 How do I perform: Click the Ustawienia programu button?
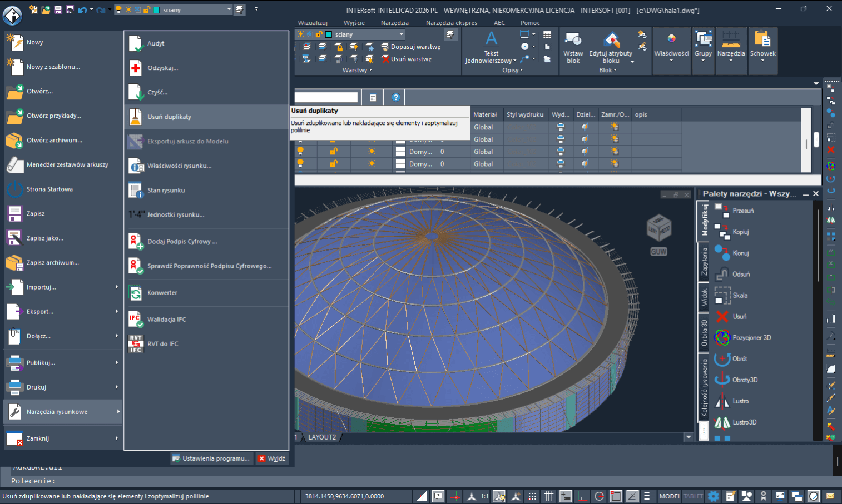click(x=211, y=458)
